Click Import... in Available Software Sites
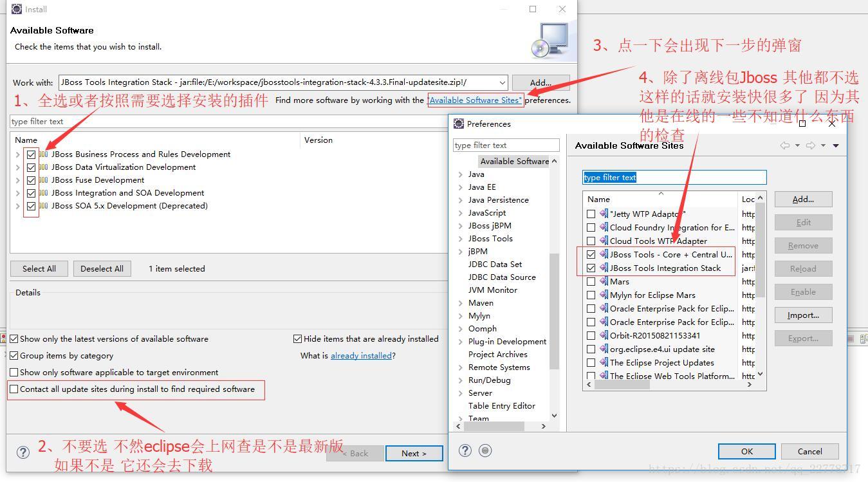 tap(803, 315)
